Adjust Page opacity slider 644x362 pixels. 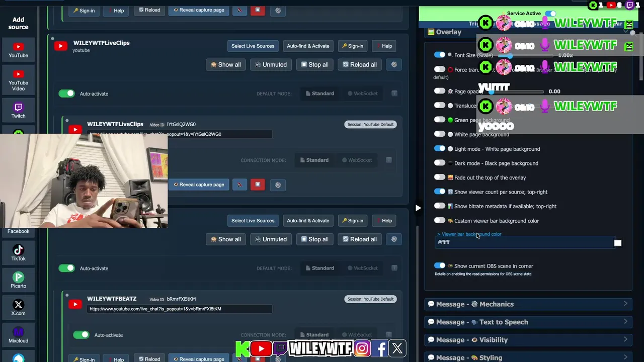518,92
